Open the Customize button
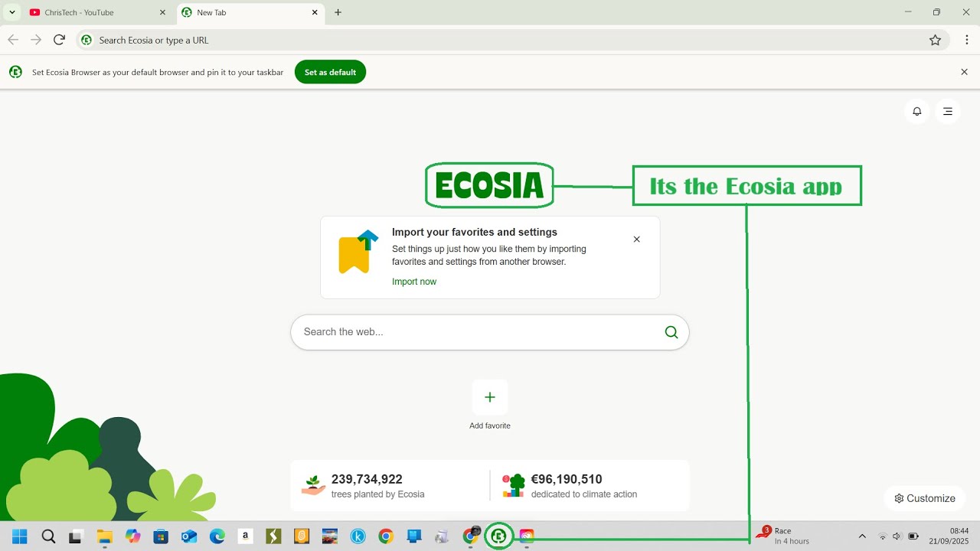 (x=925, y=498)
